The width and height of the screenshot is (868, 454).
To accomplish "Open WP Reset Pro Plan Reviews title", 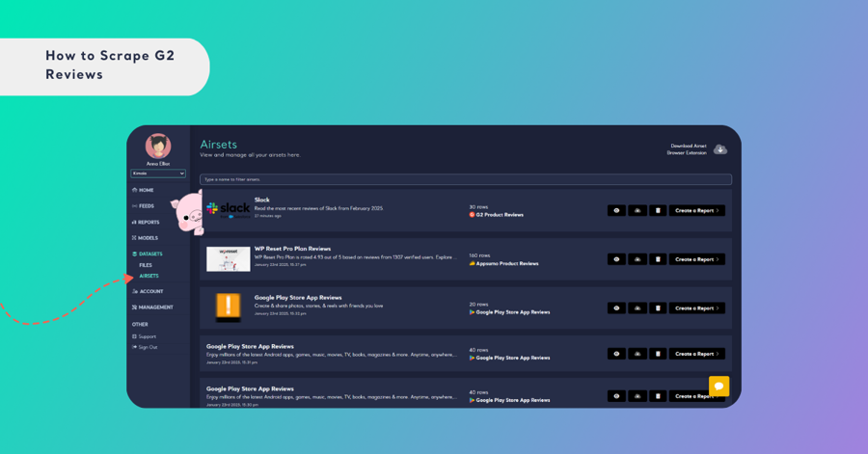I will [x=292, y=249].
